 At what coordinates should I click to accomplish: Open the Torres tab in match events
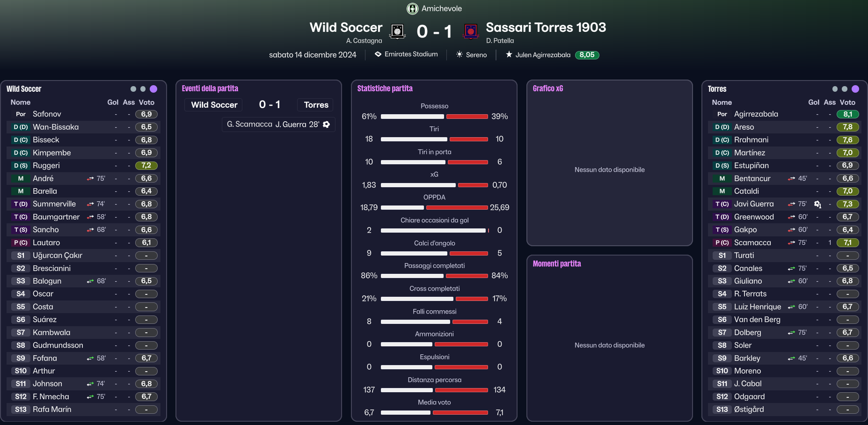[x=316, y=105]
